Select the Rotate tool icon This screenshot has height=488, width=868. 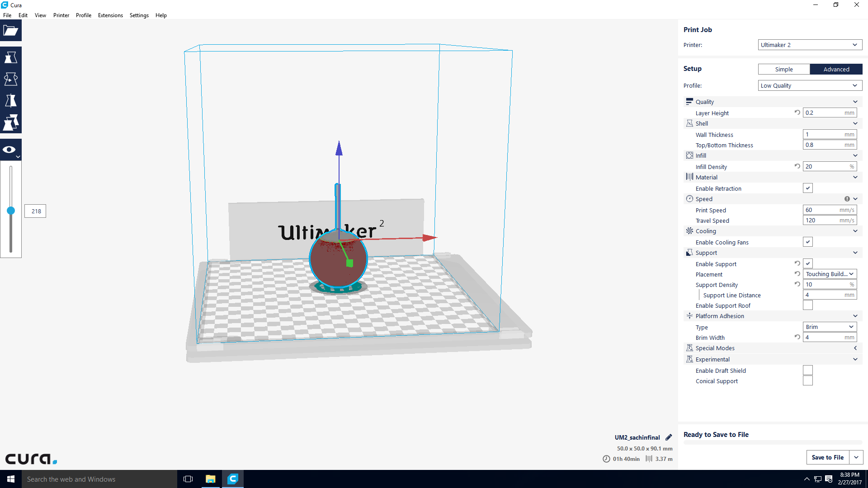11,79
